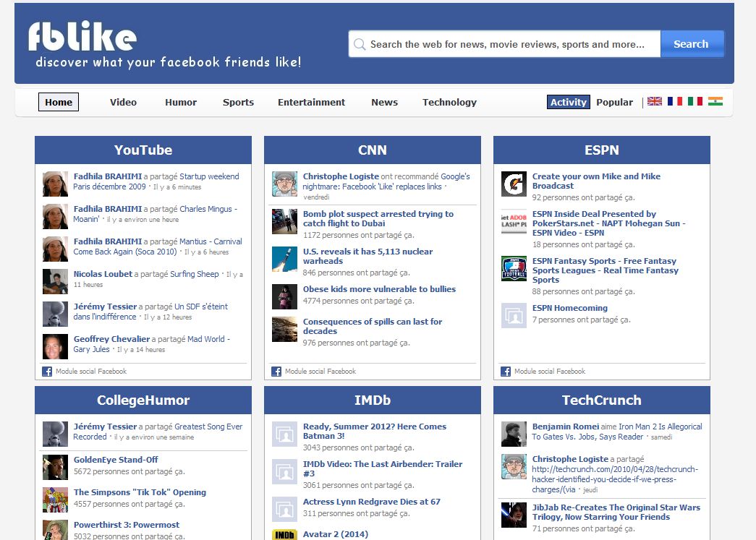Open the IMDb module header
The width and height of the screenshot is (756, 540).
tap(373, 400)
